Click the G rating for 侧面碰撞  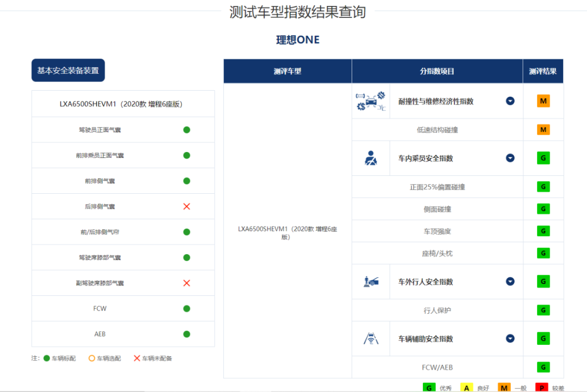[x=543, y=208]
